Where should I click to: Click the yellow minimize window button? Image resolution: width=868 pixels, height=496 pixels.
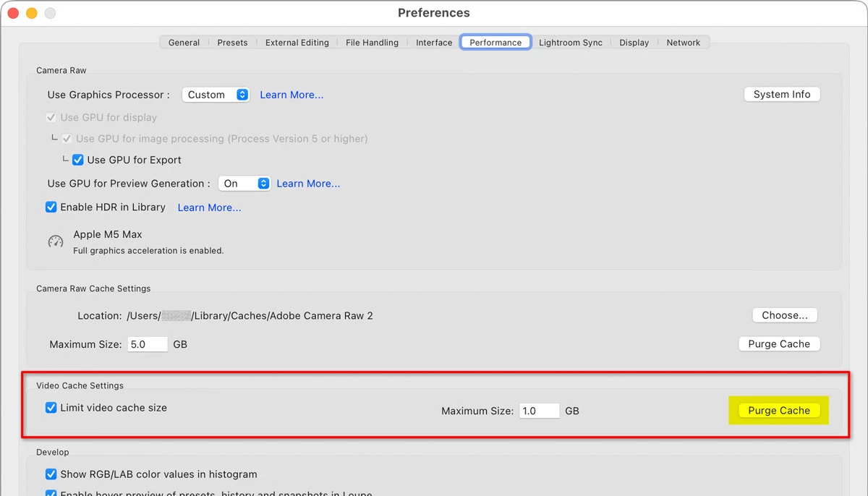(32, 13)
